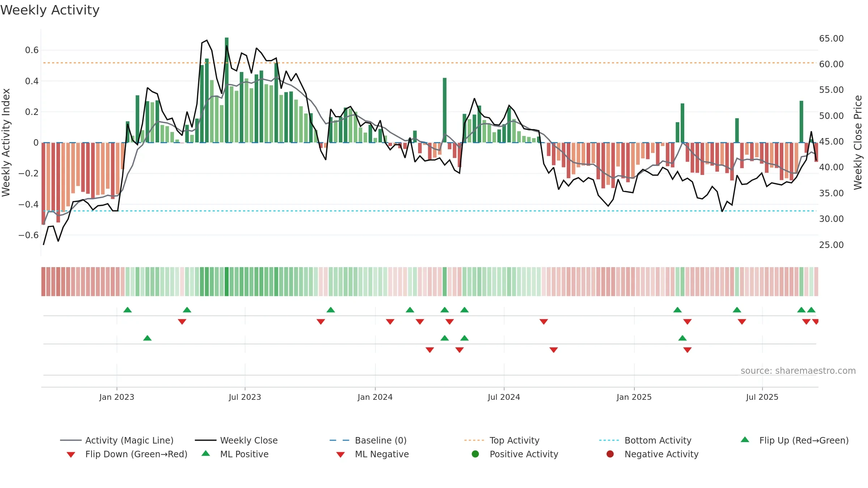Toggle Weekly Close legend entry

tap(236, 440)
